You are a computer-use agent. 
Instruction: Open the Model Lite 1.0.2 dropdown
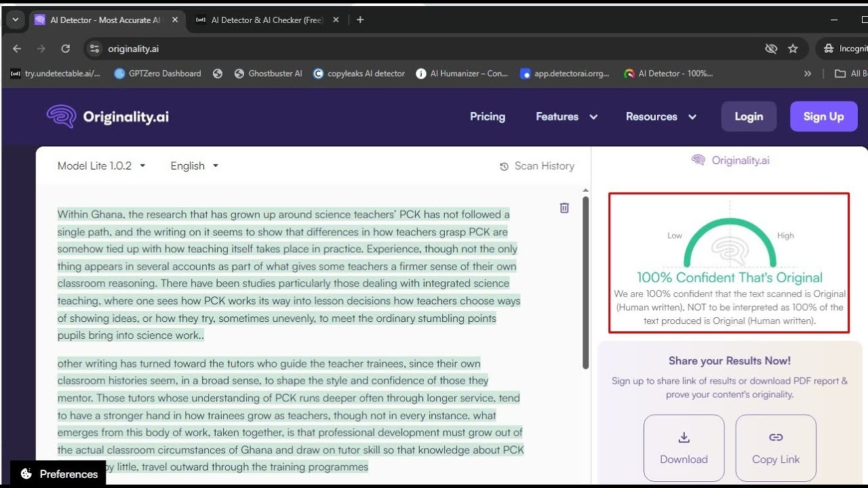102,166
